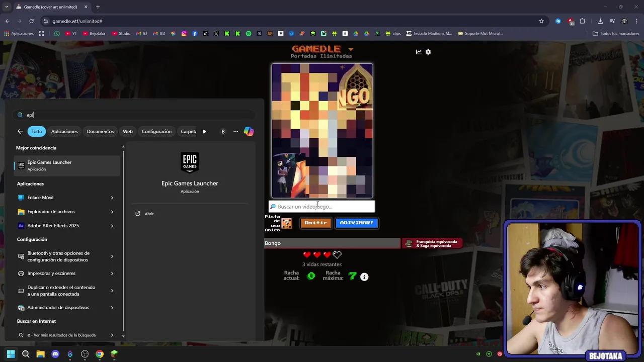Click the ADIVINAR! guess button

coord(357,223)
